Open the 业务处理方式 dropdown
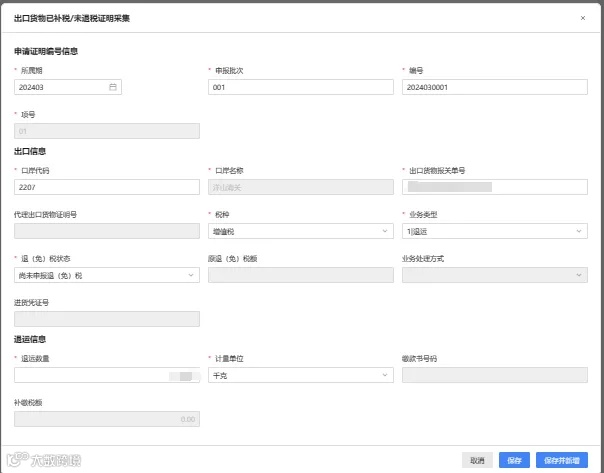The height and width of the screenshot is (473, 604). pos(495,275)
